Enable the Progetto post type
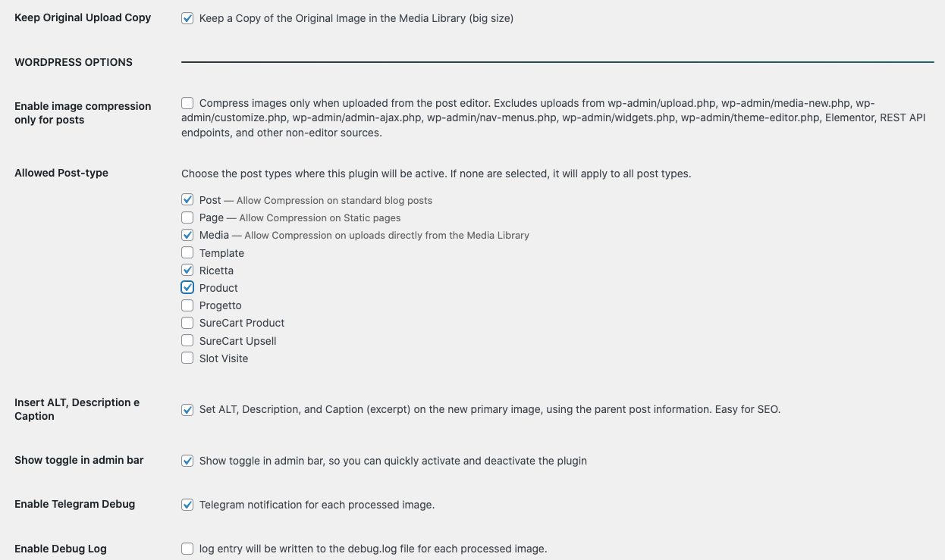The width and height of the screenshot is (945, 560). [187, 305]
